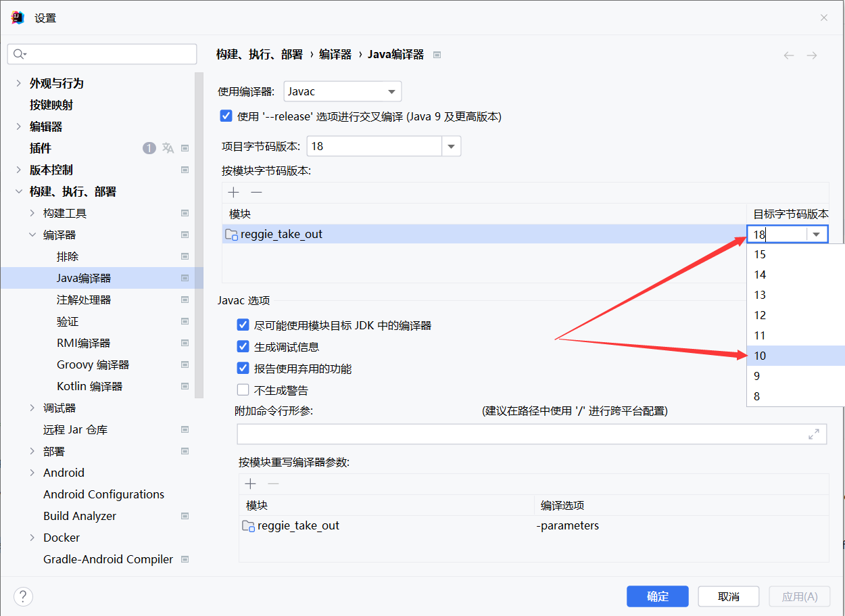Click the project icon next to RMI编译器
The width and height of the screenshot is (845, 616).
pos(185,343)
